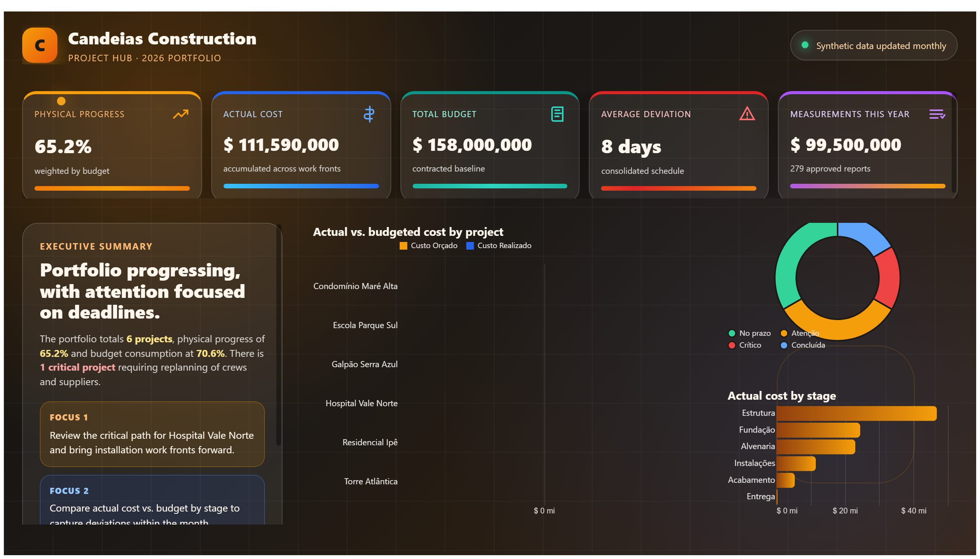Click the orange Candeias C logo
This screenshot has width=980, height=559.
pos(39,45)
